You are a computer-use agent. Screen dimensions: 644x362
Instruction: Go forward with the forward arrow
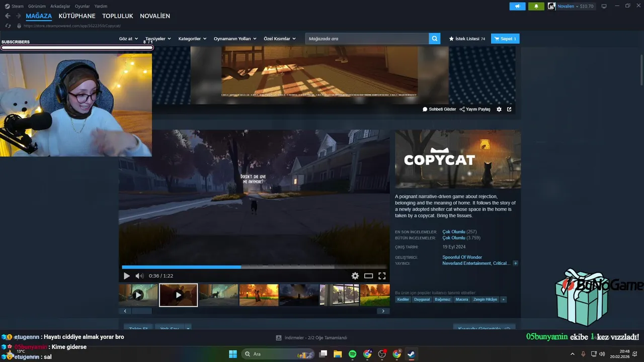18,16
